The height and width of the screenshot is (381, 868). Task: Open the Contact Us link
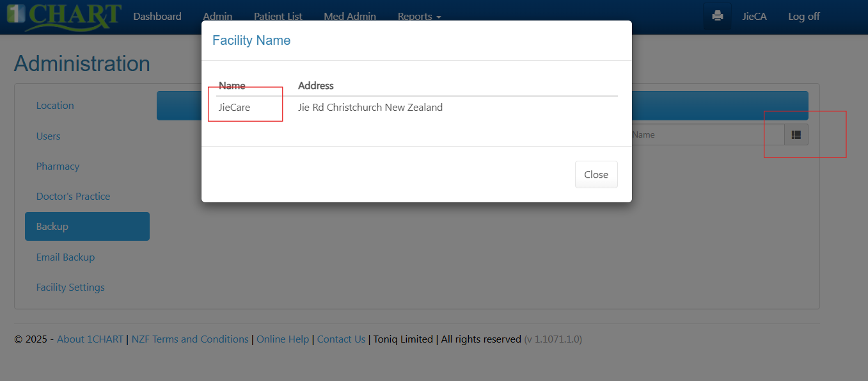342,339
